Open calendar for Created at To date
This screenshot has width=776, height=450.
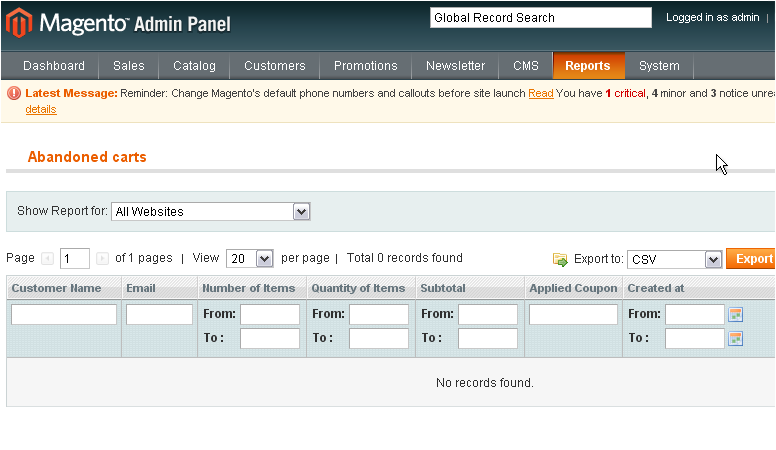[x=736, y=338]
